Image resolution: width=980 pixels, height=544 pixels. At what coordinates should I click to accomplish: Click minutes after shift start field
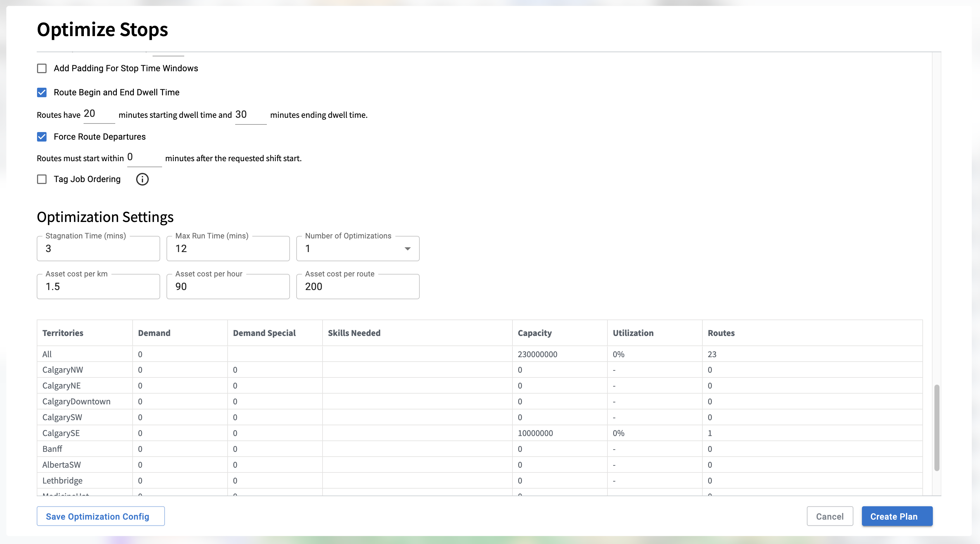point(144,158)
